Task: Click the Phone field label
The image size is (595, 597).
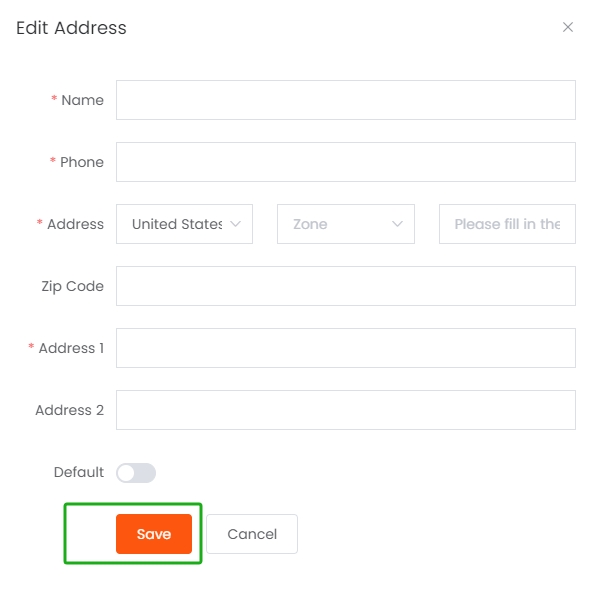Action: (x=82, y=162)
